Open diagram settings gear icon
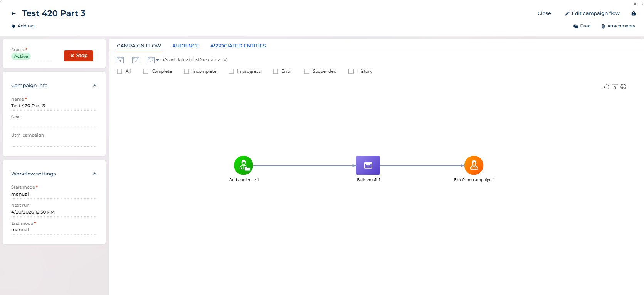This screenshot has height=295, width=644. 623,87
